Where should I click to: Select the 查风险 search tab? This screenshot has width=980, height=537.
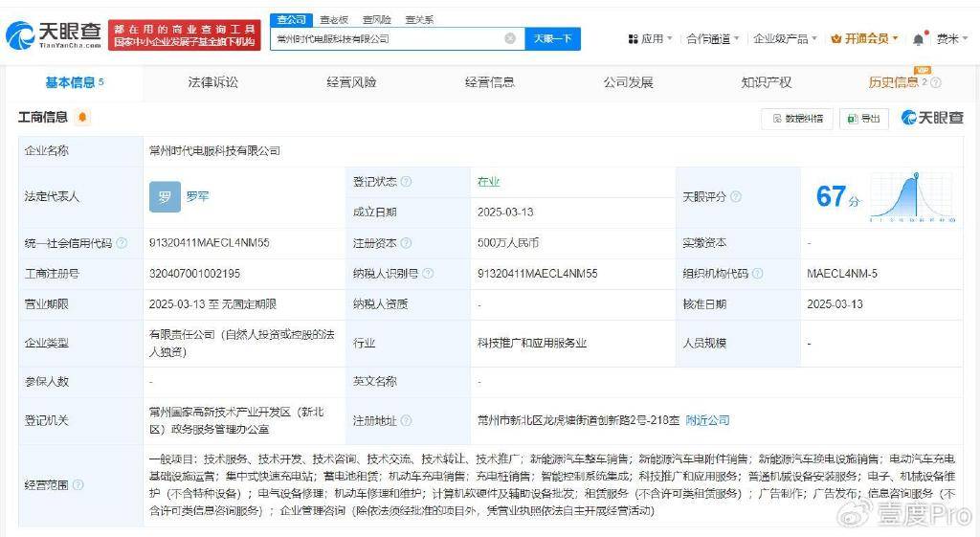coord(376,20)
